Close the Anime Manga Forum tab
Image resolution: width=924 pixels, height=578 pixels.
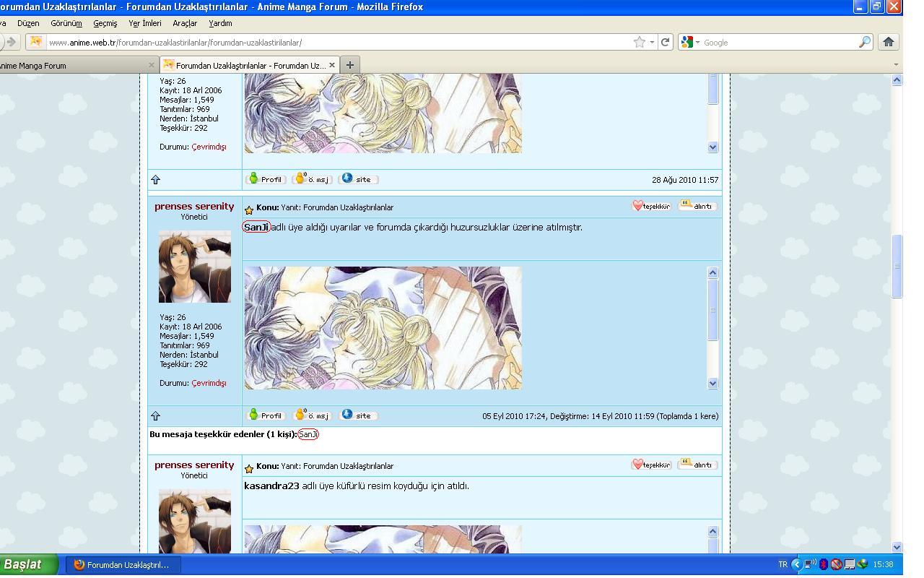click(150, 65)
